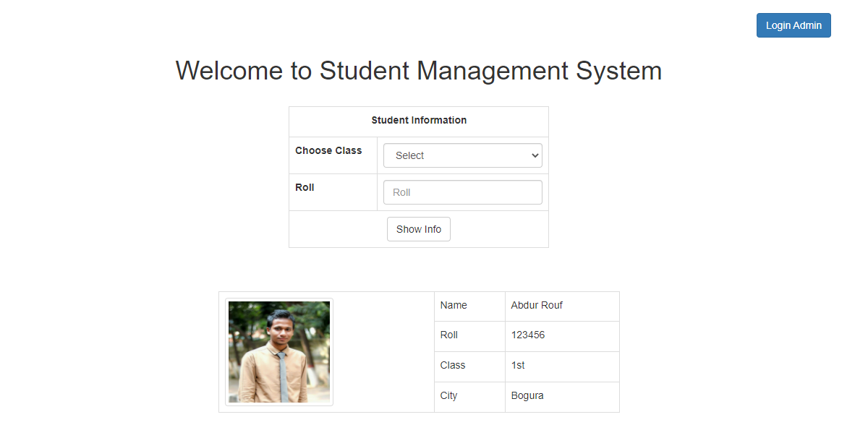Click the City label cell
The image size is (868, 425).
pos(448,396)
